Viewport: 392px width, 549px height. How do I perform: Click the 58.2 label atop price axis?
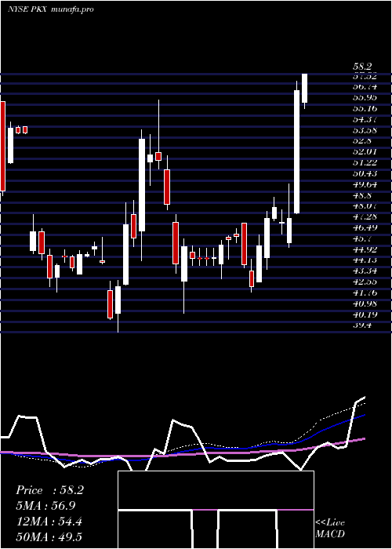[x=362, y=67]
